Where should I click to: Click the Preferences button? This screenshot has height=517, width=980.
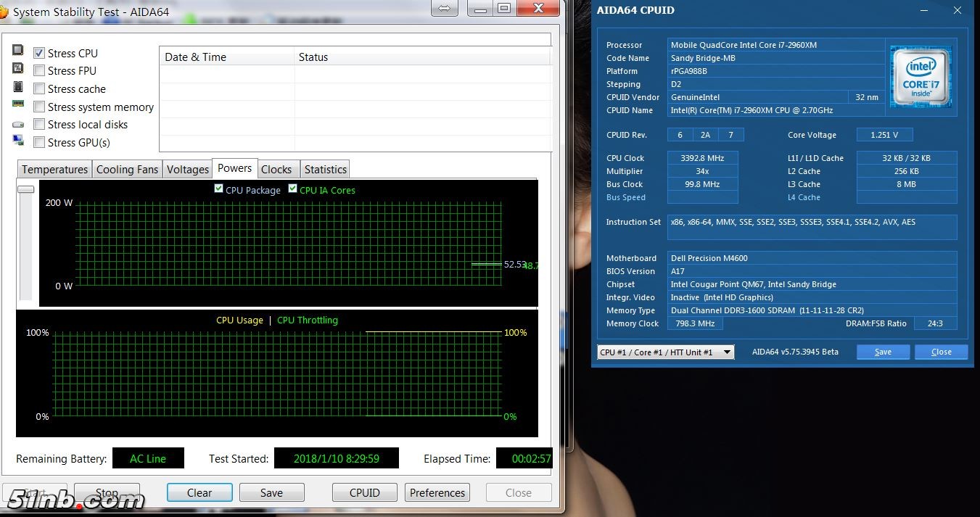(x=437, y=493)
